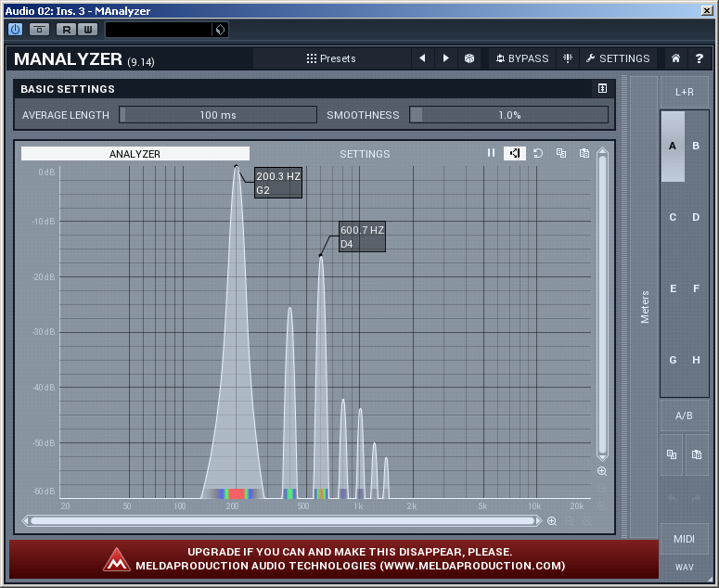Paste into the current slot in the right sidebar
The width and height of the screenshot is (719, 588).
pos(697,454)
